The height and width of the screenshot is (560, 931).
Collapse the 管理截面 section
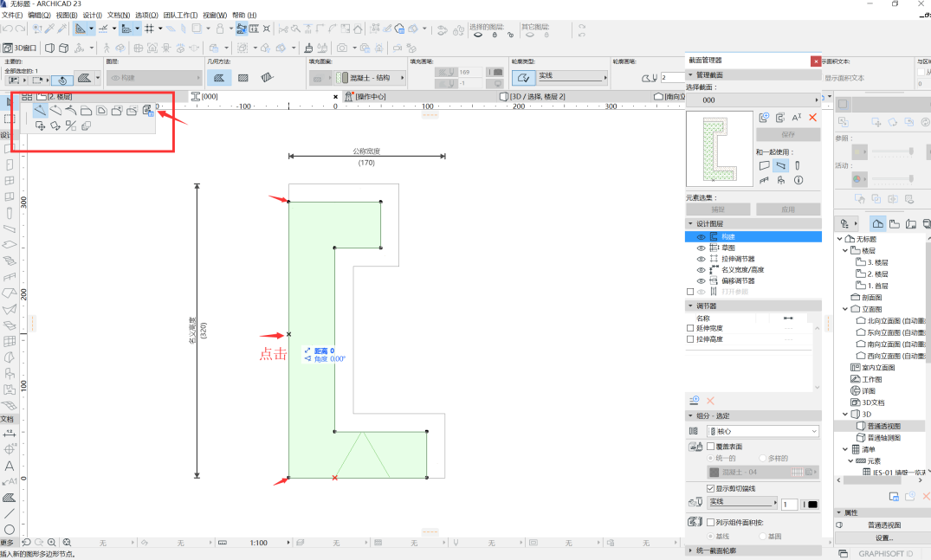point(690,74)
